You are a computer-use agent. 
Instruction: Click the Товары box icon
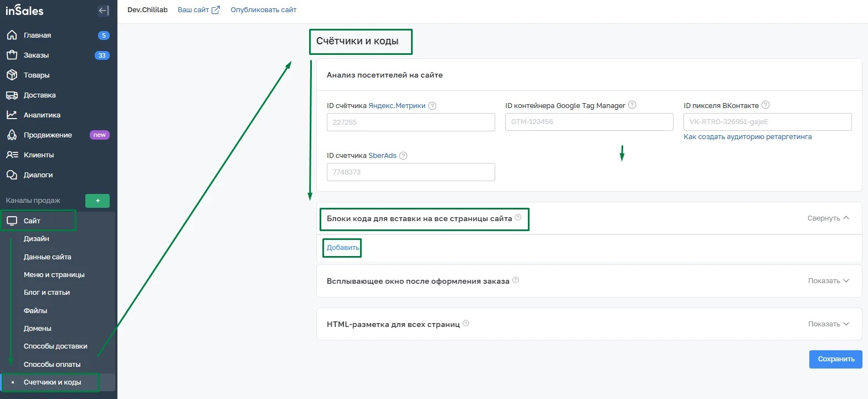point(12,75)
